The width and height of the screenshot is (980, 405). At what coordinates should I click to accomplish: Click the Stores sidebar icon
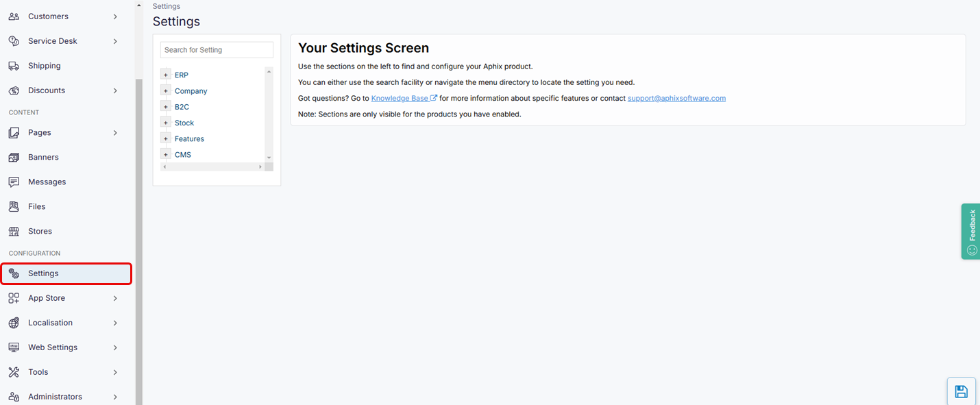tap(14, 231)
